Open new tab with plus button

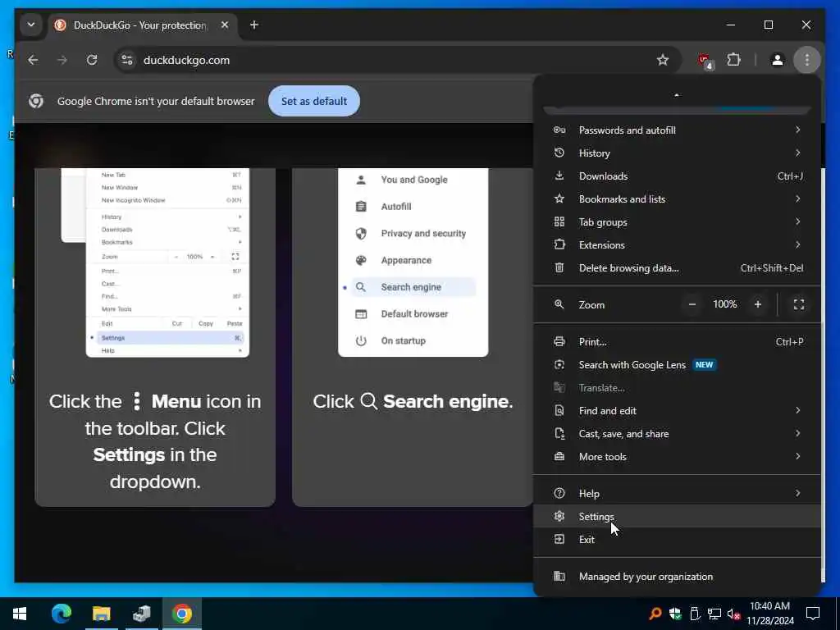[254, 25]
